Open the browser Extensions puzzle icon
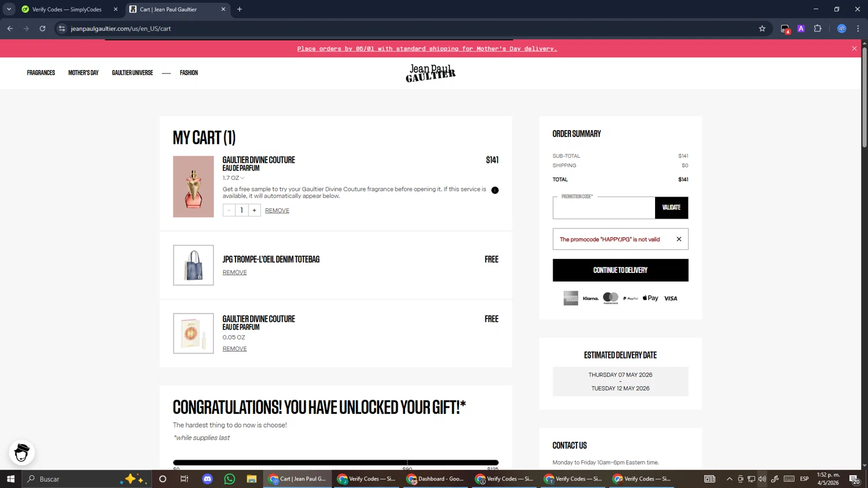The image size is (868, 488). point(818,28)
